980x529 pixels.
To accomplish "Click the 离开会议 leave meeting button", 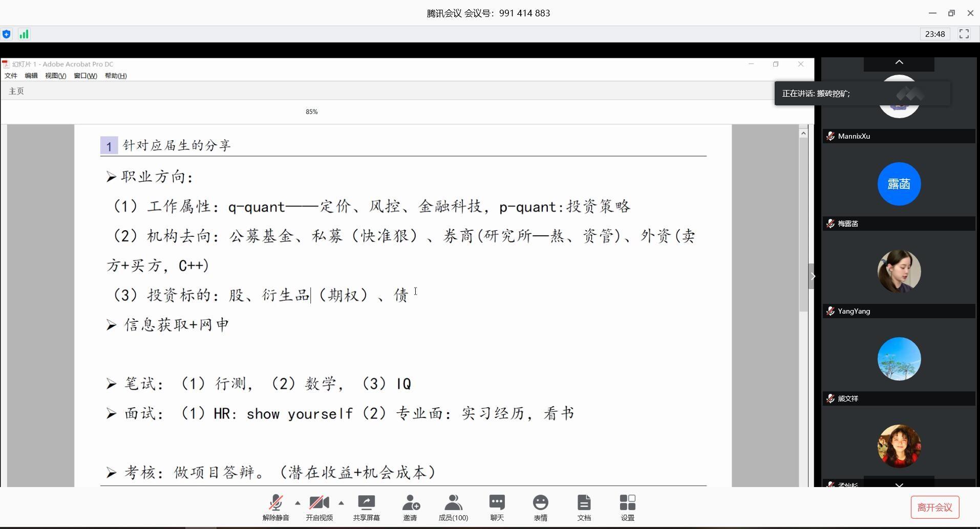I will pyautogui.click(x=934, y=507).
